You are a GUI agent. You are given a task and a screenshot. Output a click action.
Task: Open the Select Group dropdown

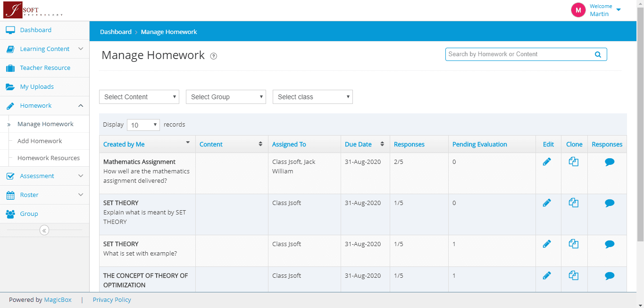[x=226, y=97]
